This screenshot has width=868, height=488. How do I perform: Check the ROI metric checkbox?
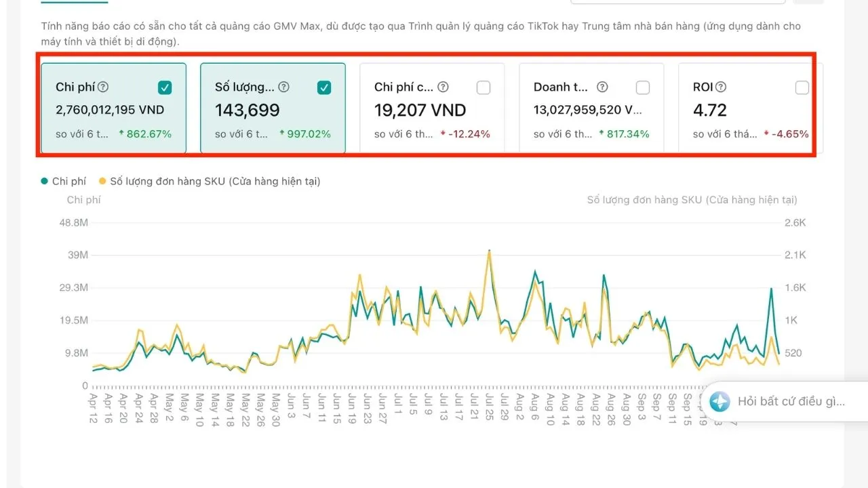(802, 87)
